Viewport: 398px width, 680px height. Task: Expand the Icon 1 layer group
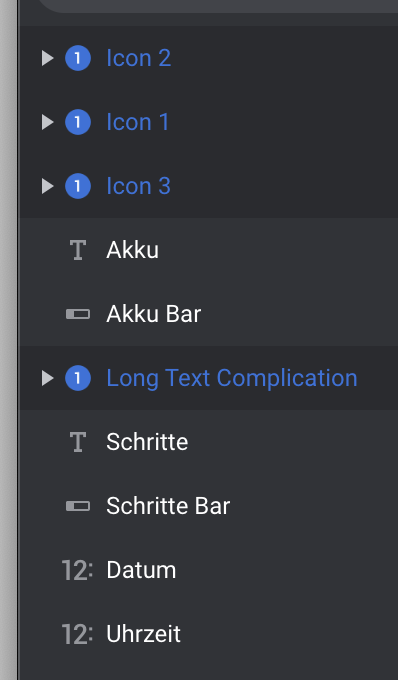47,122
